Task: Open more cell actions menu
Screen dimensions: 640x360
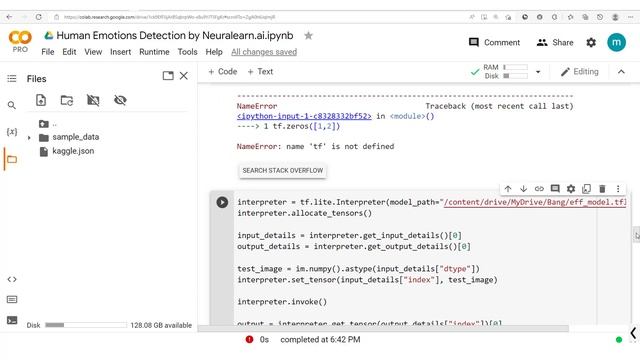Action: [618, 189]
